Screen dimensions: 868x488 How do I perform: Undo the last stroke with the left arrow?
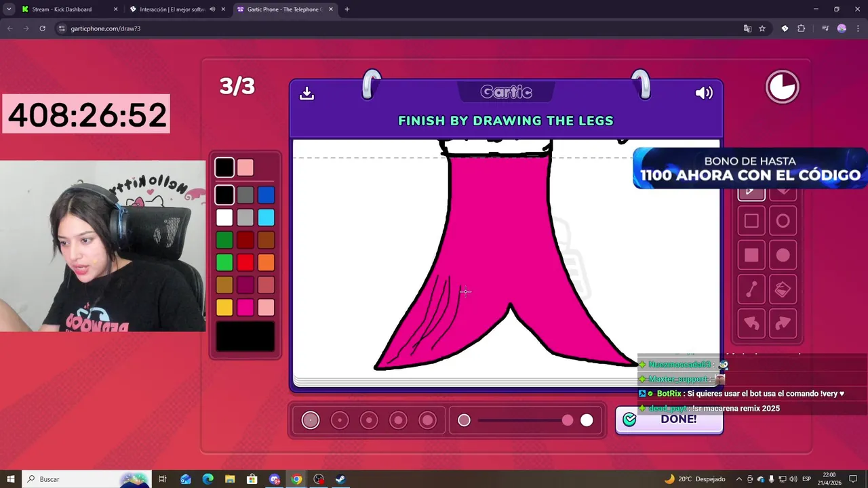pyautogui.click(x=751, y=323)
